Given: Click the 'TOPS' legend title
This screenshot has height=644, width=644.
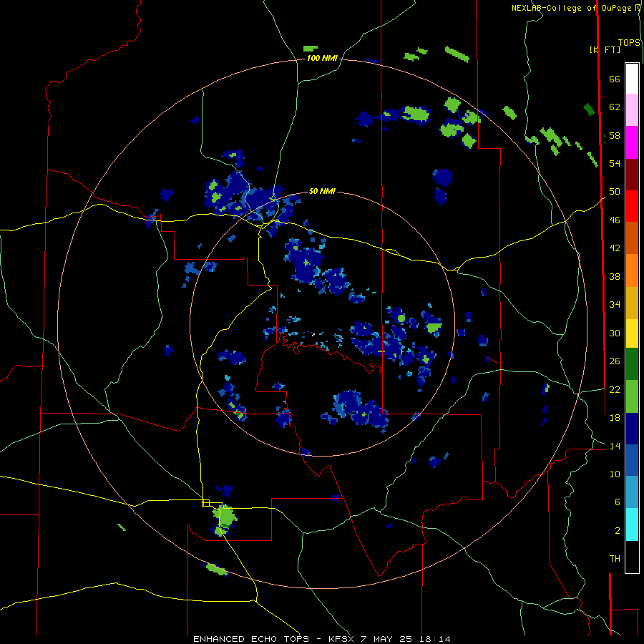Looking at the screenshot, I should pyautogui.click(x=629, y=43).
